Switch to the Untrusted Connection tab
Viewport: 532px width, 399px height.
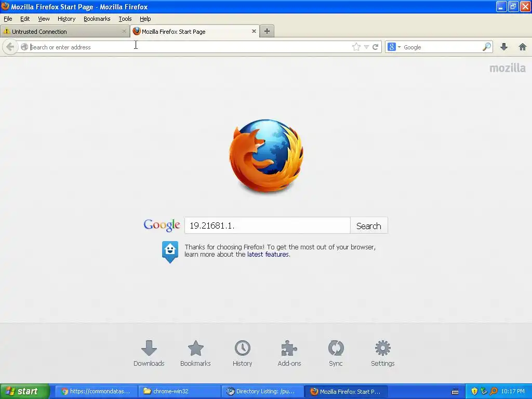pyautogui.click(x=64, y=31)
